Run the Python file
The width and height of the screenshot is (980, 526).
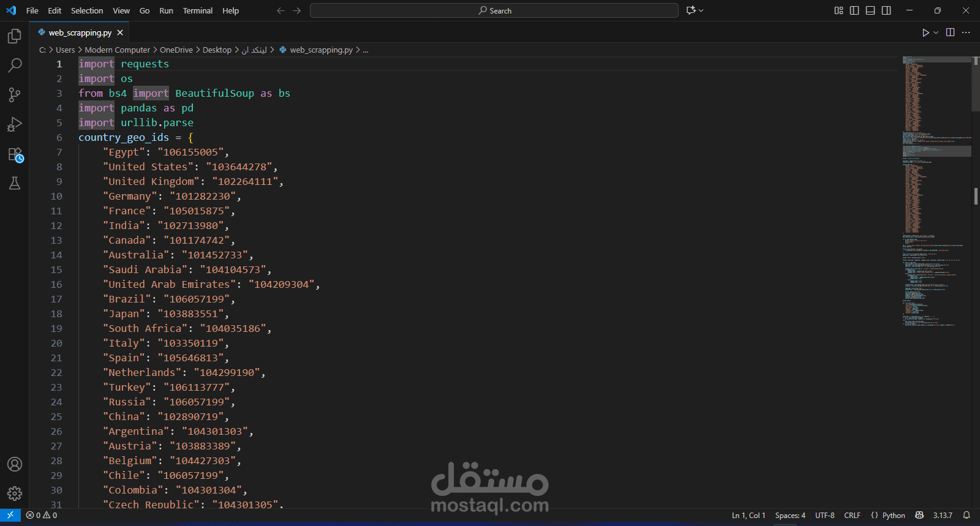925,32
